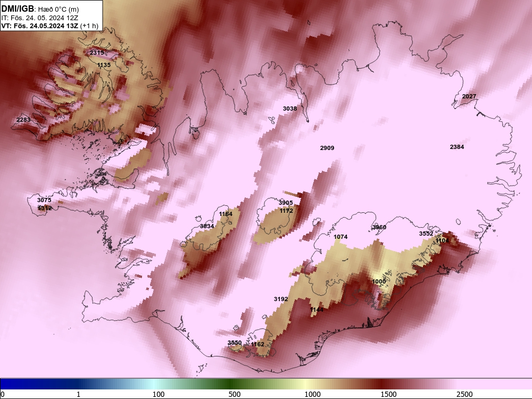Click the map value 2027
The width and height of the screenshot is (532, 399).
[469, 96]
